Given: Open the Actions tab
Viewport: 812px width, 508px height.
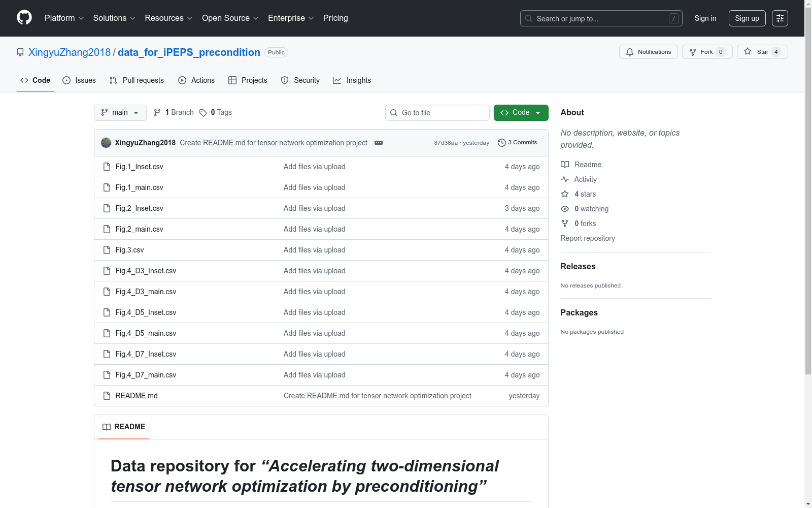Looking at the screenshot, I should coord(196,80).
